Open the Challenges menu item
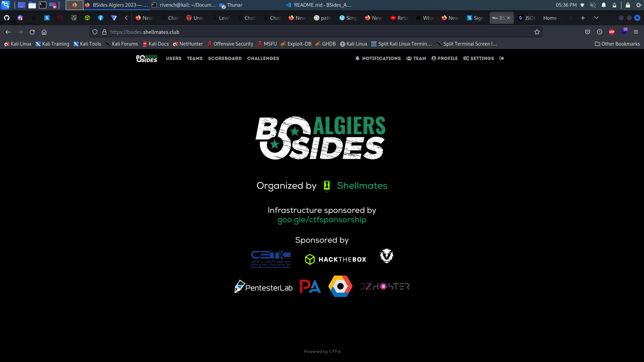Image resolution: width=644 pixels, height=362 pixels. click(263, 58)
